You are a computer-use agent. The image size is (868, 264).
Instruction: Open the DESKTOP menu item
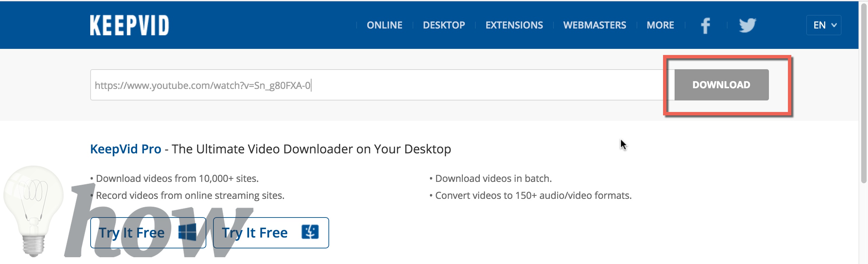tap(444, 25)
